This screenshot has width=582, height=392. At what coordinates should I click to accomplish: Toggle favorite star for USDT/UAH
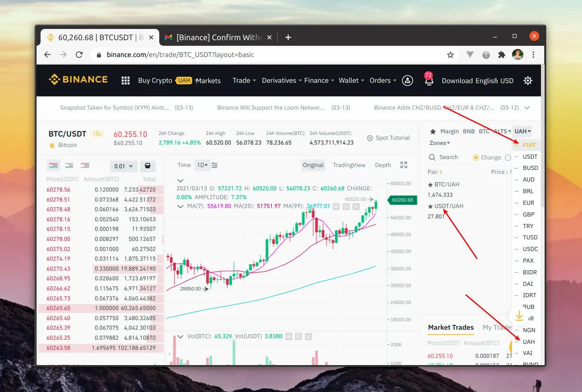click(x=430, y=206)
